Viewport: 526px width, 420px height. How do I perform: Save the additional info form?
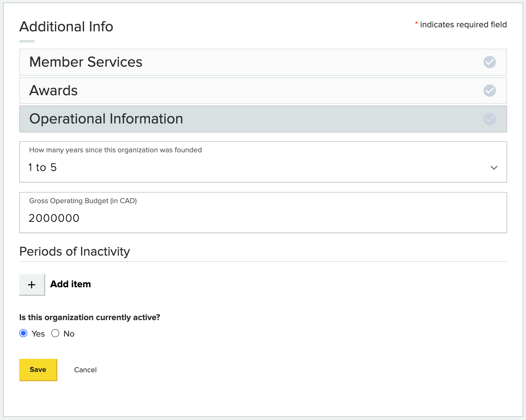38,370
